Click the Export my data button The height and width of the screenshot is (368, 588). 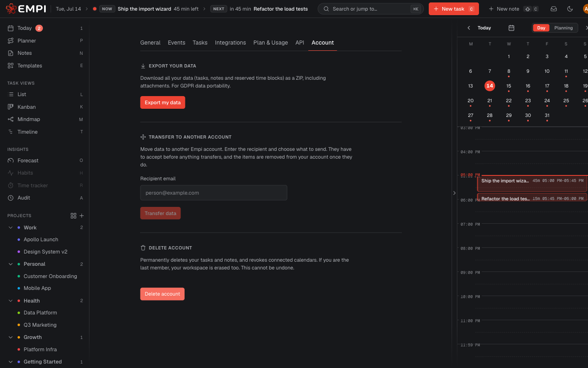pos(163,103)
